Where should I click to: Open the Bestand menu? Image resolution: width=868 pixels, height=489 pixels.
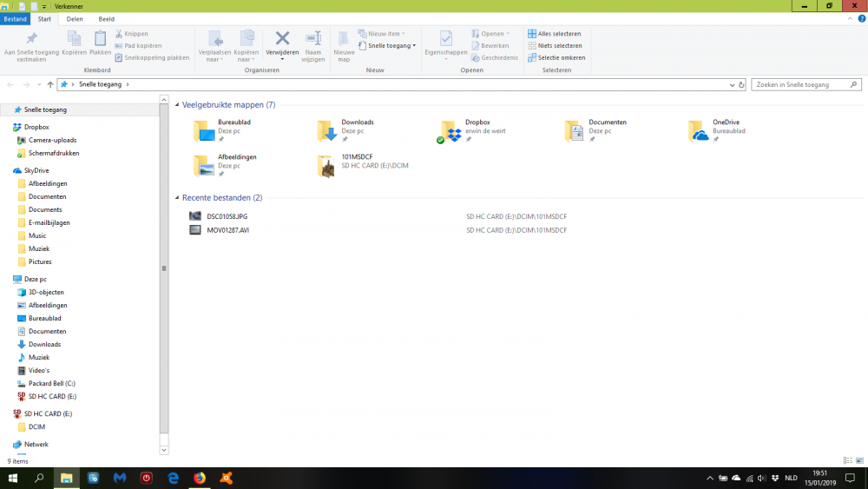click(x=16, y=18)
